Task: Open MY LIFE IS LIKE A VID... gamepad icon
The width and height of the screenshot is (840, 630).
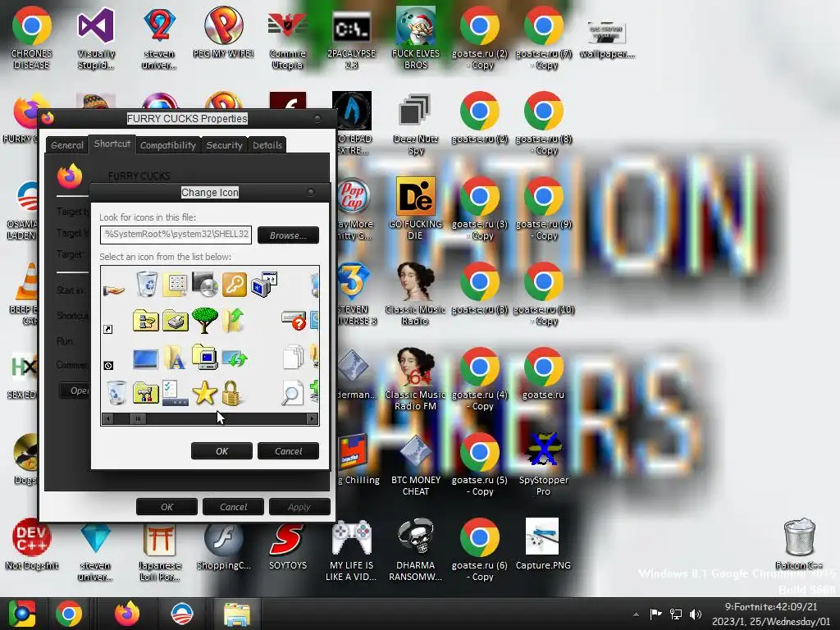Action: pyautogui.click(x=352, y=550)
